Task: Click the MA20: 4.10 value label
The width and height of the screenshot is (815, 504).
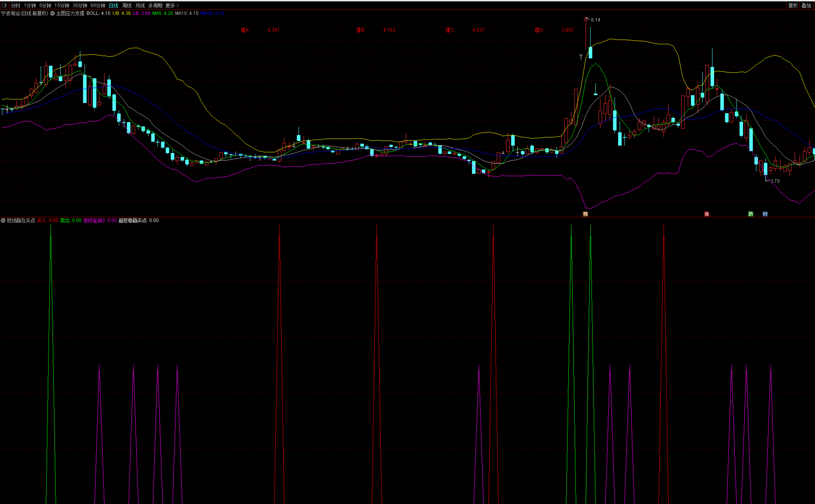Action: click(212, 14)
